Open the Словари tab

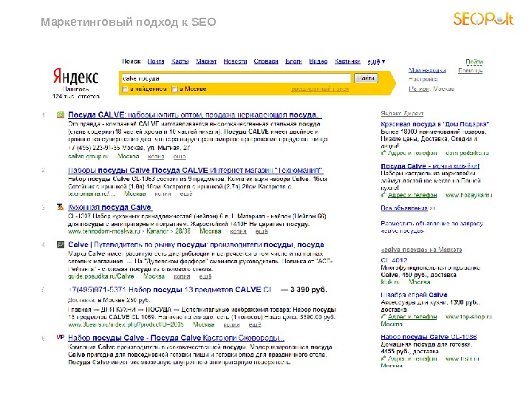coord(266,61)
